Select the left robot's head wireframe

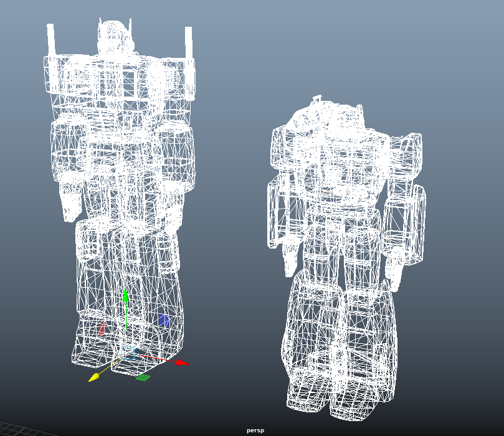tap(113, 37)
